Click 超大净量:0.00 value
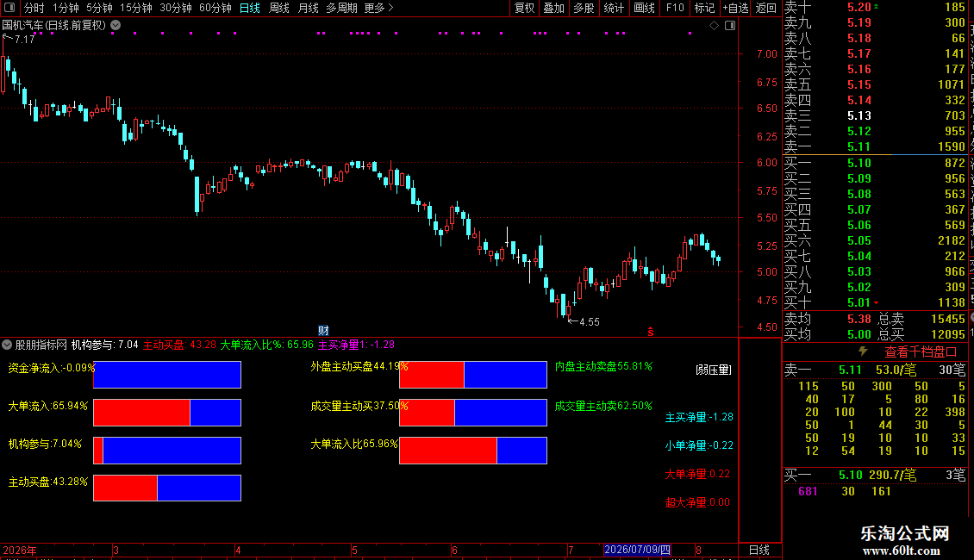 tap(697, 503)
